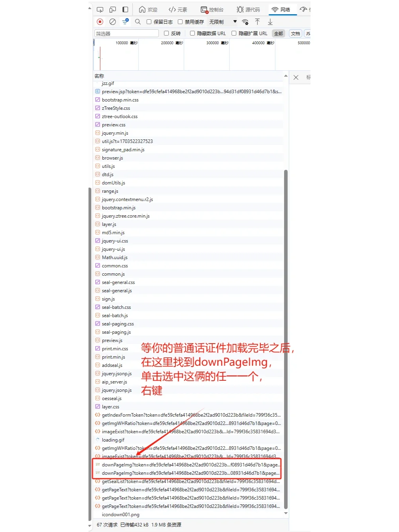Click the inspect element picker icon

[100, 9]
